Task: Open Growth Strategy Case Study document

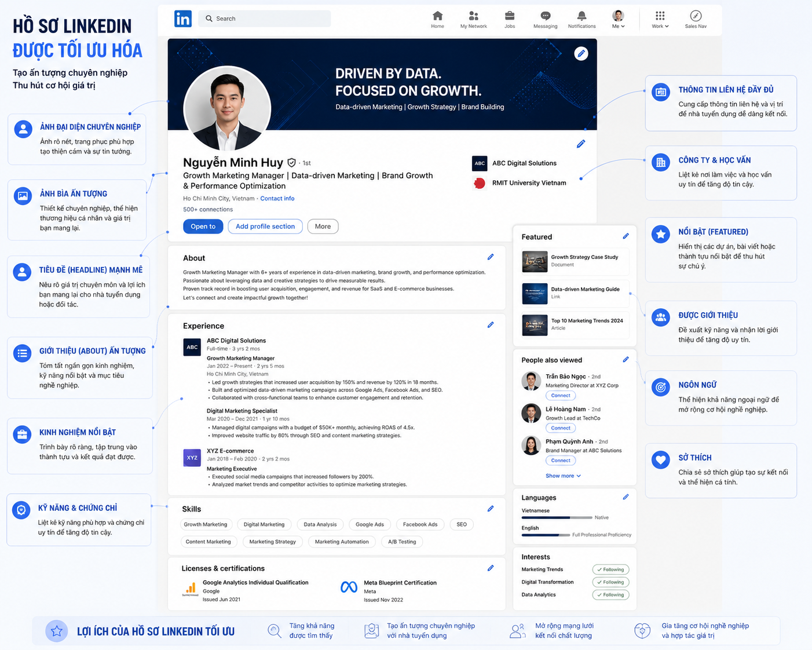Action: click(x=575, y=261)
